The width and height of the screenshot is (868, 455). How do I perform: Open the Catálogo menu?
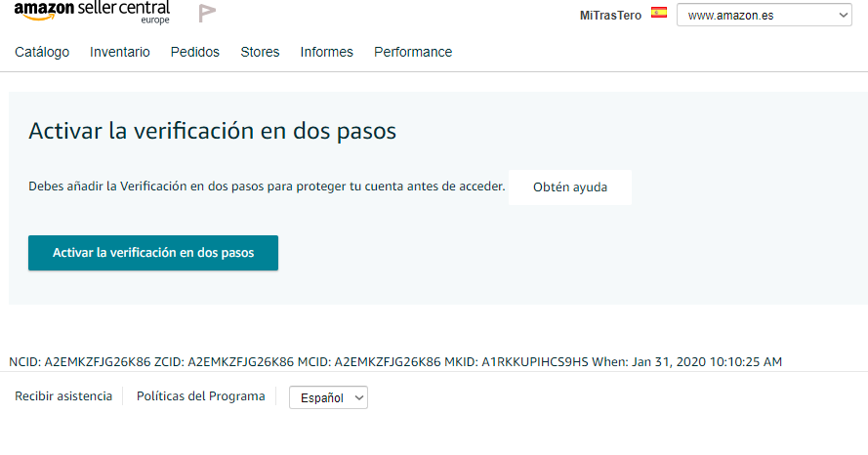point(42,52)
